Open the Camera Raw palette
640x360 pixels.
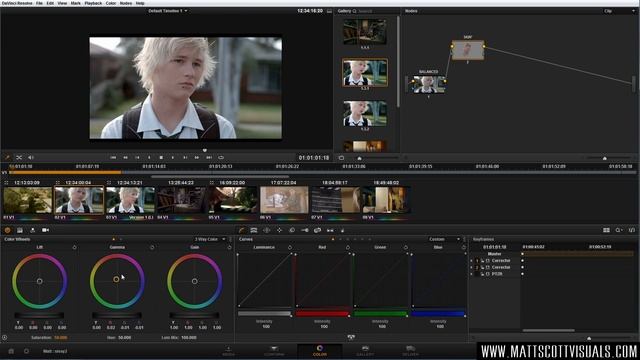pyautogui.click(x=45, y=230)
